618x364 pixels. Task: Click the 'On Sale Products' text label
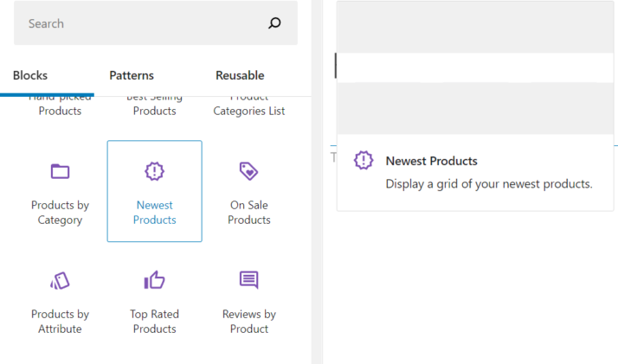pos(249,213)
